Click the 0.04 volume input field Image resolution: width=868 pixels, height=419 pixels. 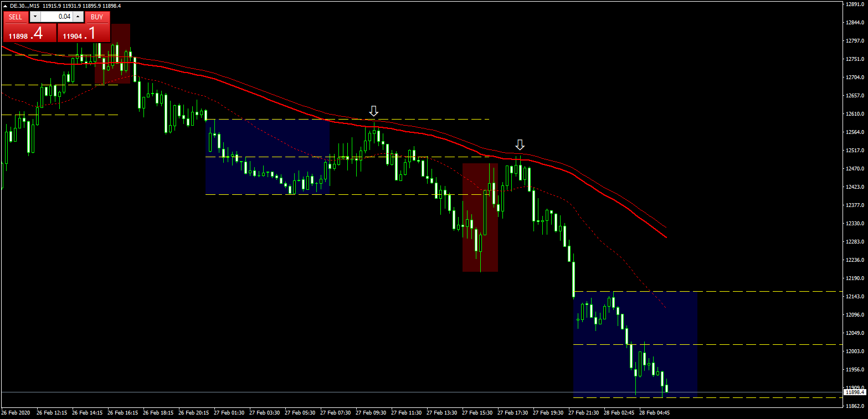[57, 17]
